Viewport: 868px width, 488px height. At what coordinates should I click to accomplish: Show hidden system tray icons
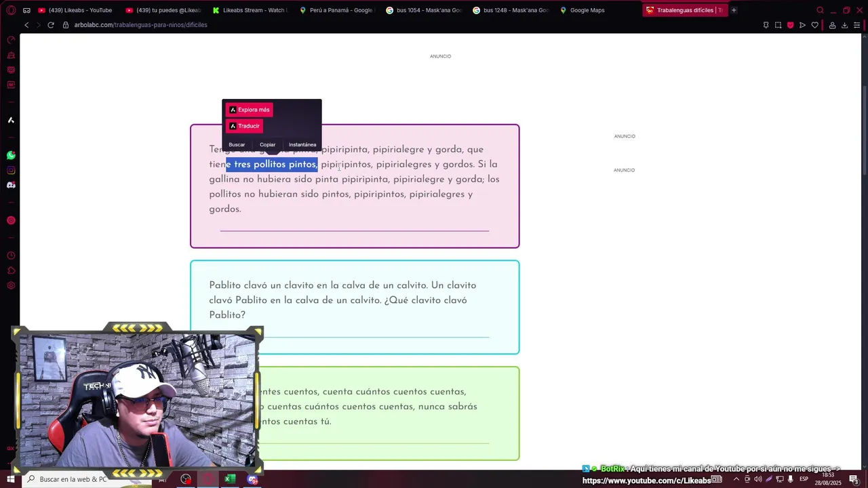736,479
